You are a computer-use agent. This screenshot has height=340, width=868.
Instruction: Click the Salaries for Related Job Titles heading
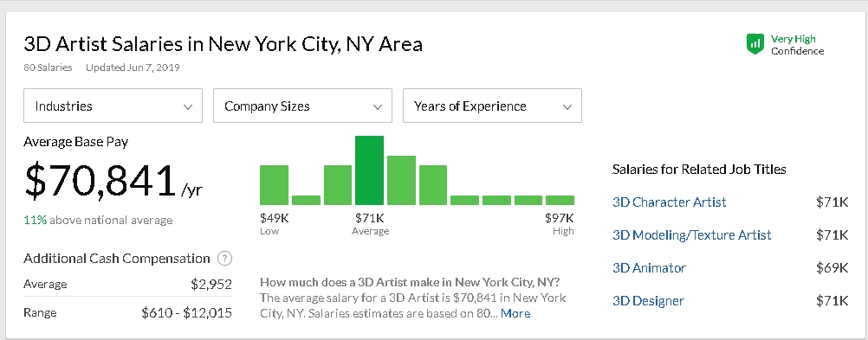tap(698, 170)
